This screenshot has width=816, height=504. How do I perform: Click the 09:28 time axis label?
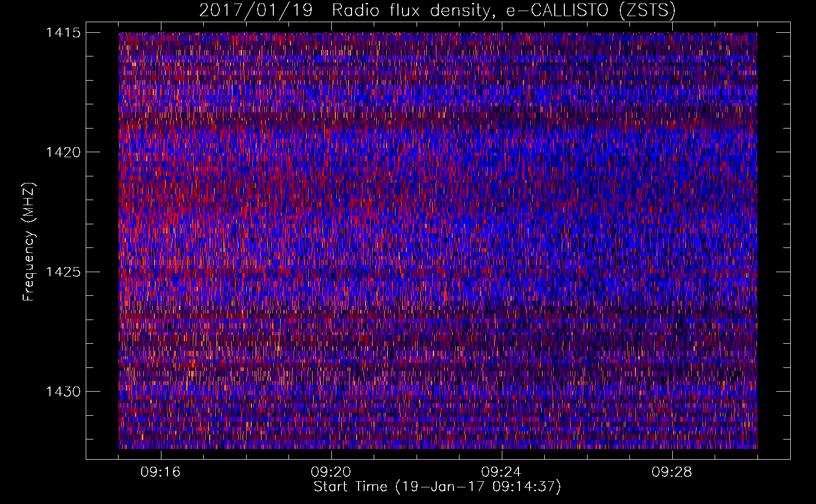coord(672,472)
